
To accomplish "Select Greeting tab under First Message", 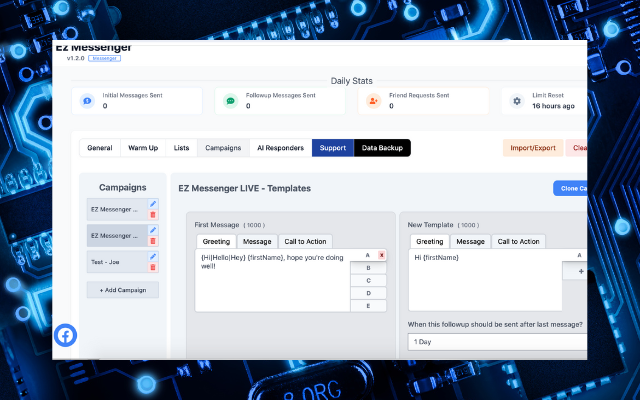I will (x=216, y=242).
